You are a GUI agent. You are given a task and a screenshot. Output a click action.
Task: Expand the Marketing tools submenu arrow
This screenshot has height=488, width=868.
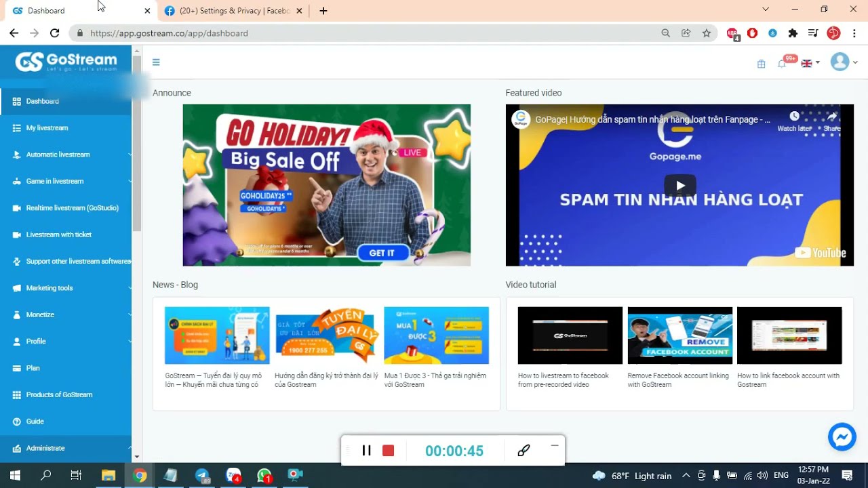(x=130, y=288)
